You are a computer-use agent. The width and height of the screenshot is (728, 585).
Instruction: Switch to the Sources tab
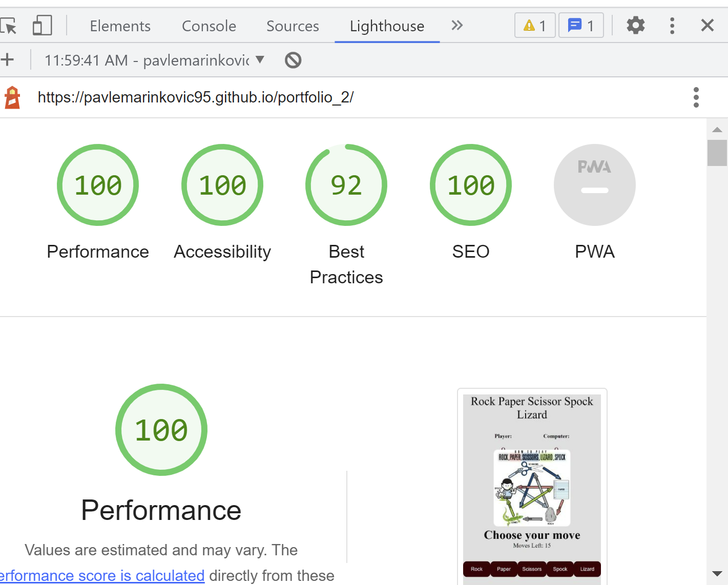(x=293, y=26)
